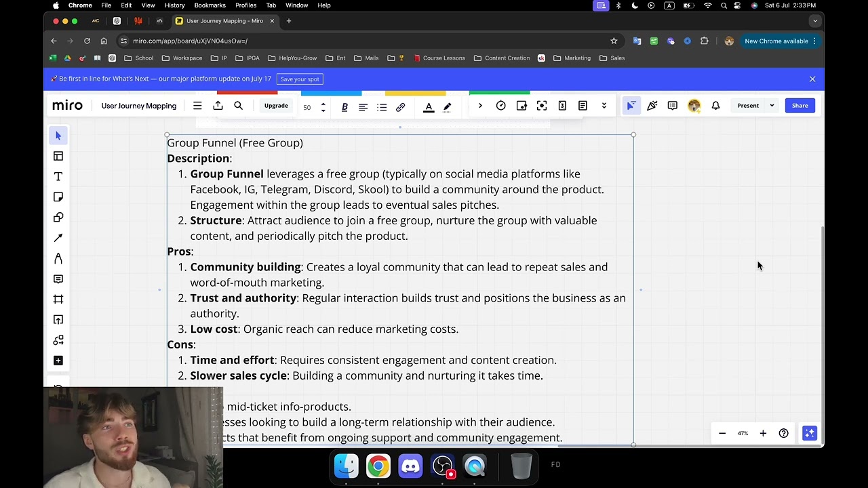Send a celebration reaction icon
The image size is (868, 488).
pos(652,106)
